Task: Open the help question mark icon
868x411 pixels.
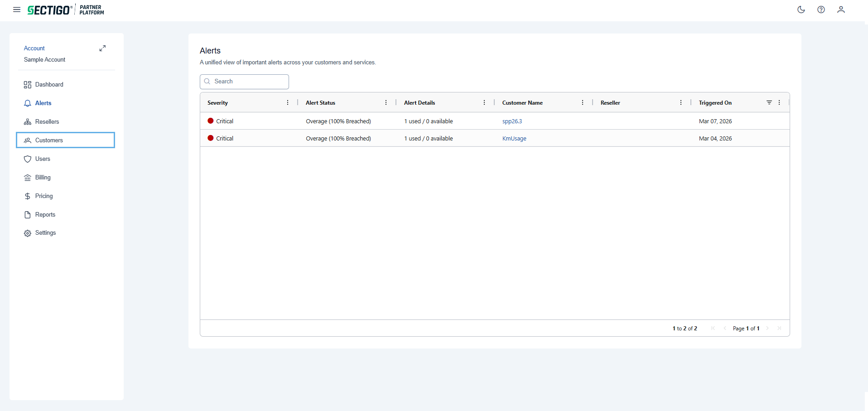Action: tap(821, 10)
